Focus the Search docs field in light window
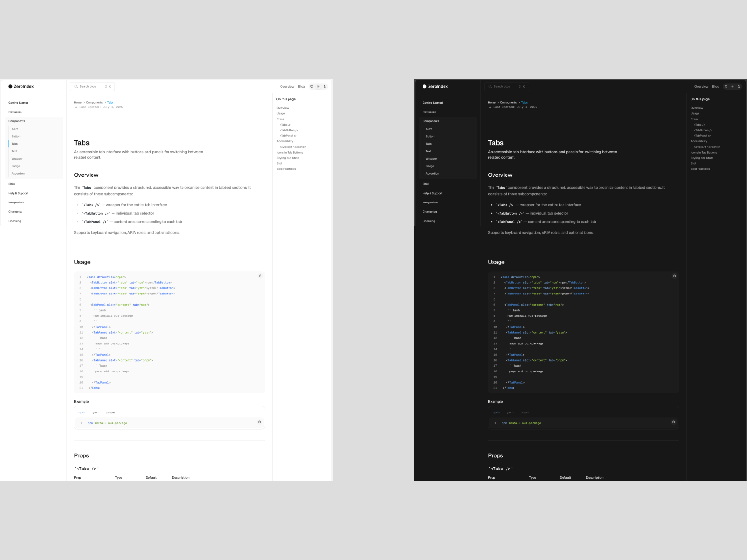Screen dimensions: 747x560 coord(92,86)
